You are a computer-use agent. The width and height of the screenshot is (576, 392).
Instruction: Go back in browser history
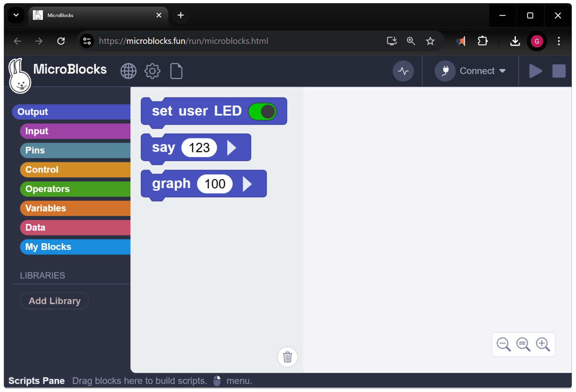coord(17,41)
